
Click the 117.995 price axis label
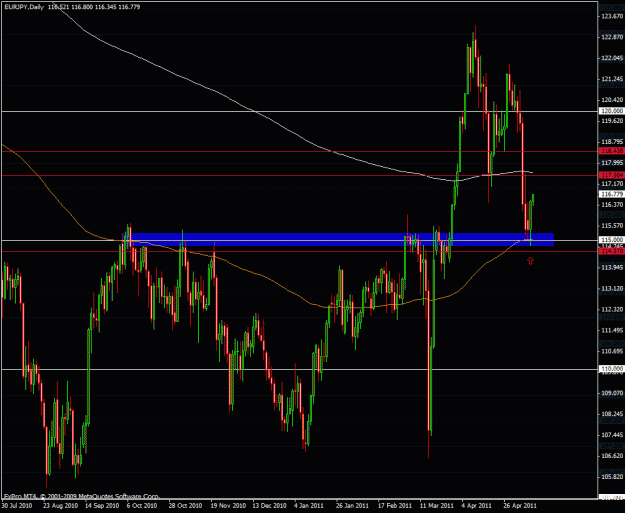(x=612, y=163)
